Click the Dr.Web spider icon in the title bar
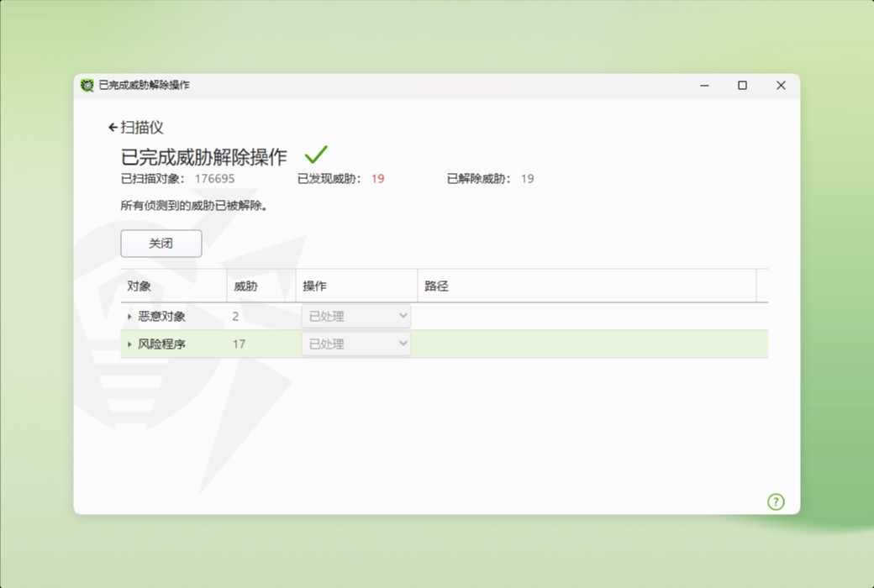The width and height of the screenshot is (874, 588). click(87, 85)
